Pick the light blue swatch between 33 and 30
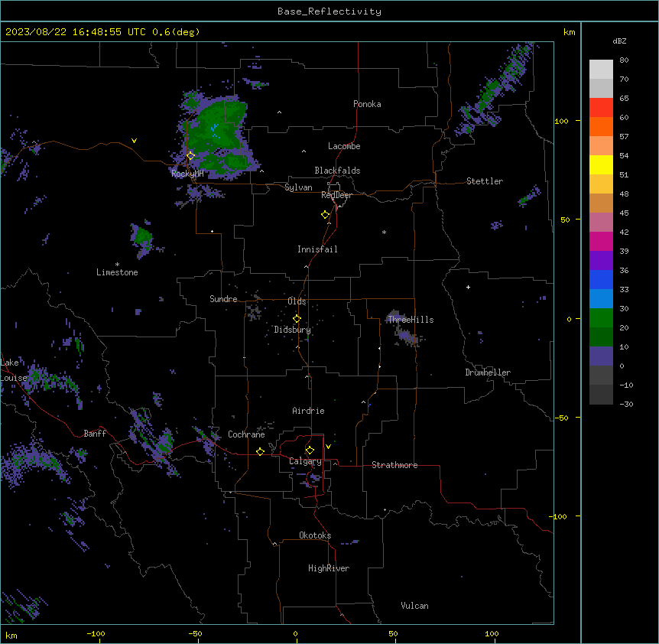 (x=601, y=298)
